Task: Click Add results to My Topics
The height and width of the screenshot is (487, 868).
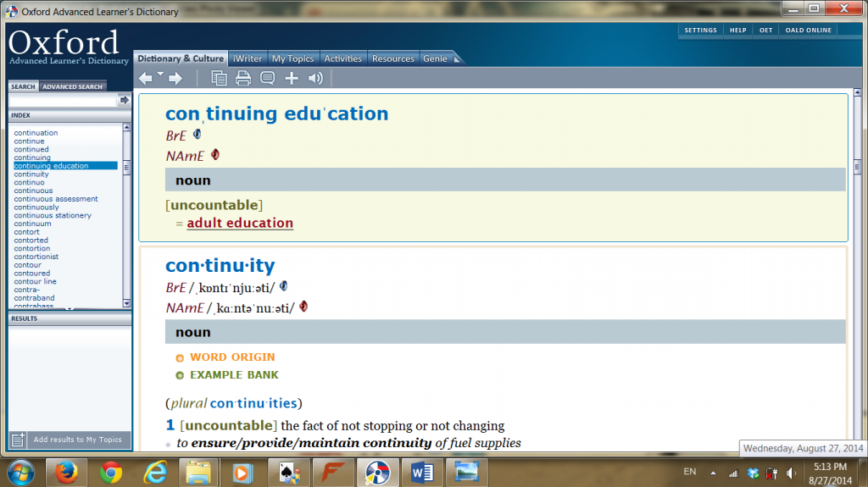Action: (x=77, y=440)
